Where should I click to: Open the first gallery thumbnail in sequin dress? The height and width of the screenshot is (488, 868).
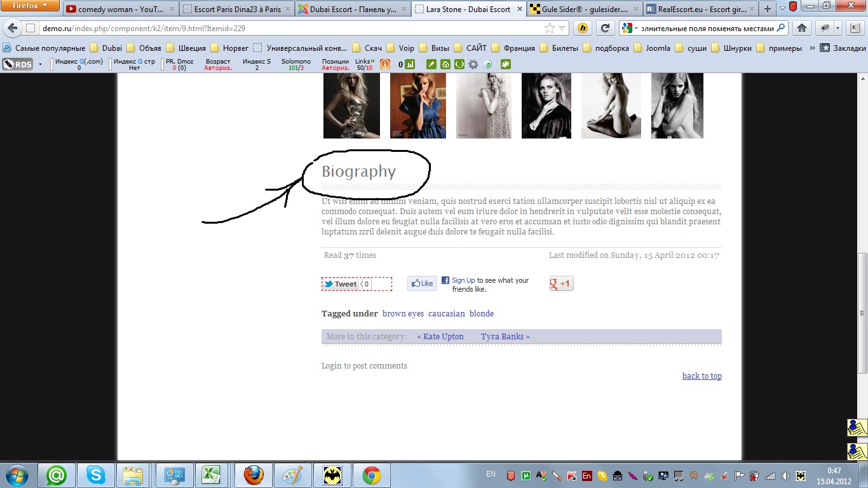click(x=351, y=105)
